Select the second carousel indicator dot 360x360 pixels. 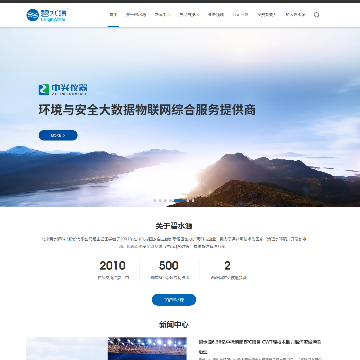pos(160,201)
